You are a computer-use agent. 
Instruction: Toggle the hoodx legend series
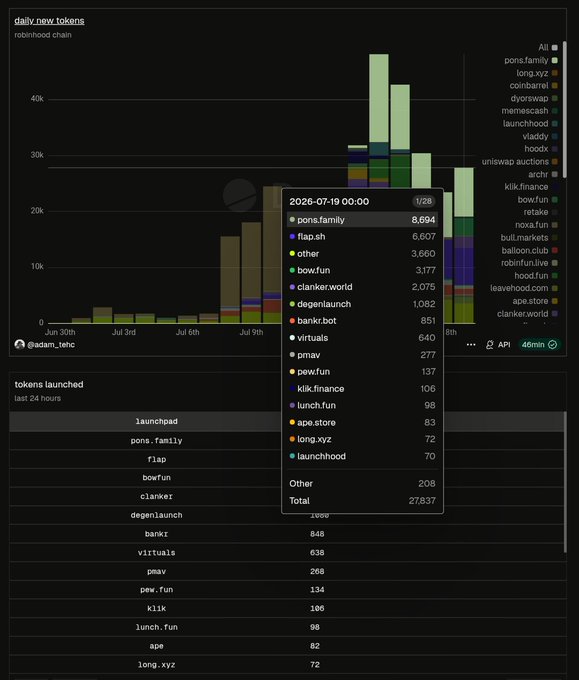541,149
